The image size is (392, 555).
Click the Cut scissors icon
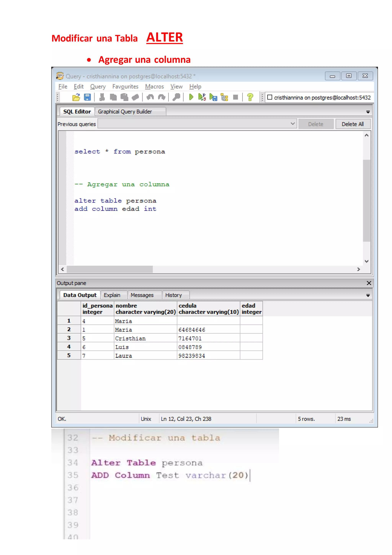(102, 97)
